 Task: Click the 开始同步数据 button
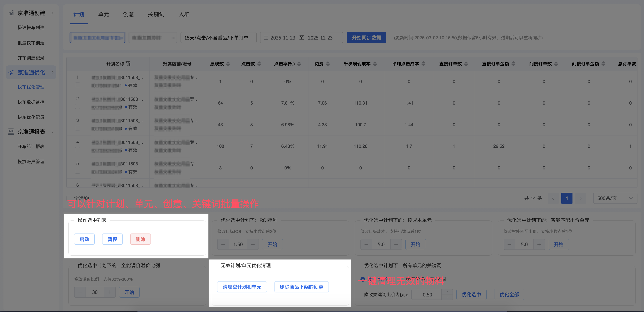[366, 38]
